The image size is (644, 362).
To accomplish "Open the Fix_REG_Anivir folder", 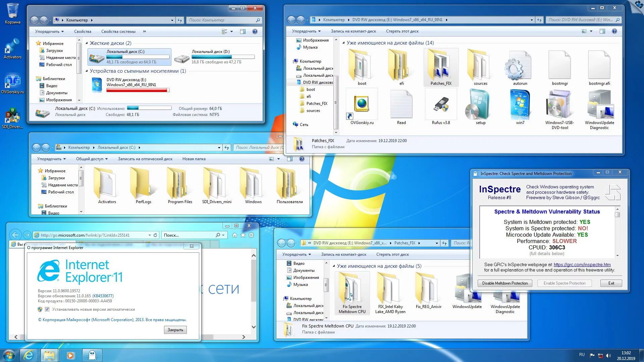I will 428,290.
